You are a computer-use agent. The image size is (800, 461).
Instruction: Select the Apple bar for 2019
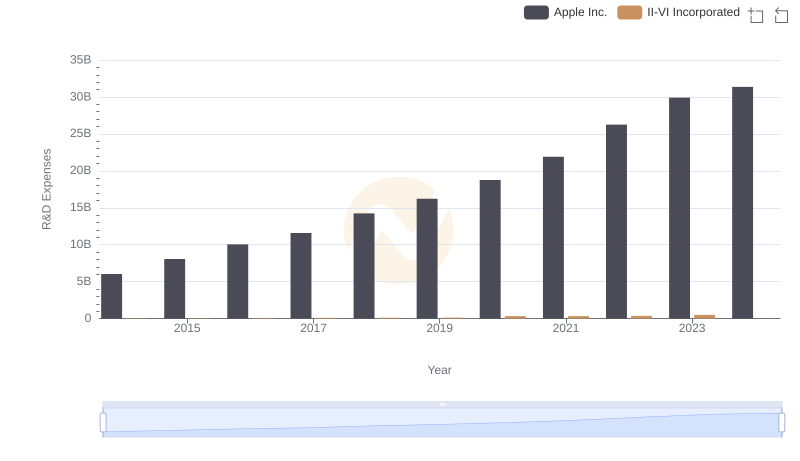(x=427, y=258)
